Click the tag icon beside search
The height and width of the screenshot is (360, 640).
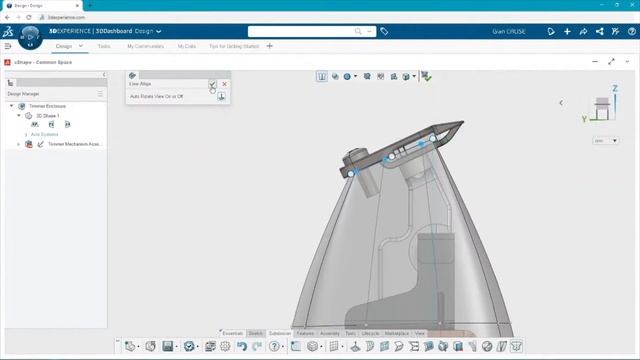pos(384,31)
